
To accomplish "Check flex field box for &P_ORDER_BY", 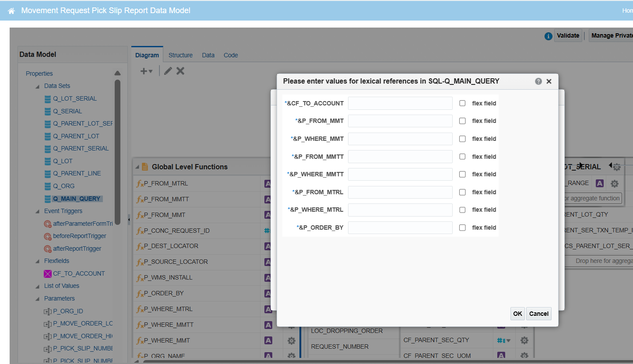I will 462,227.
